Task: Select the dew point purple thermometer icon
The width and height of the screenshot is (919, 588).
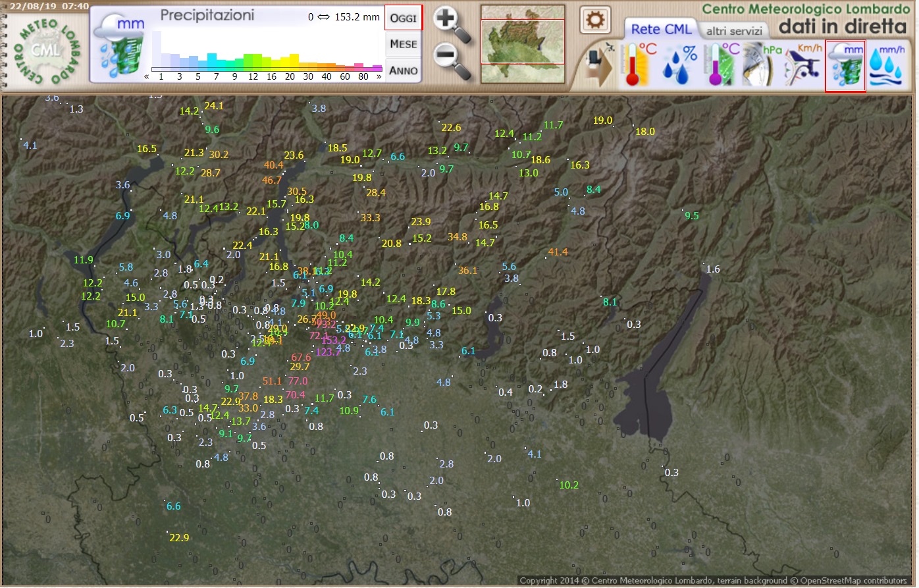Action: (720, 65)
